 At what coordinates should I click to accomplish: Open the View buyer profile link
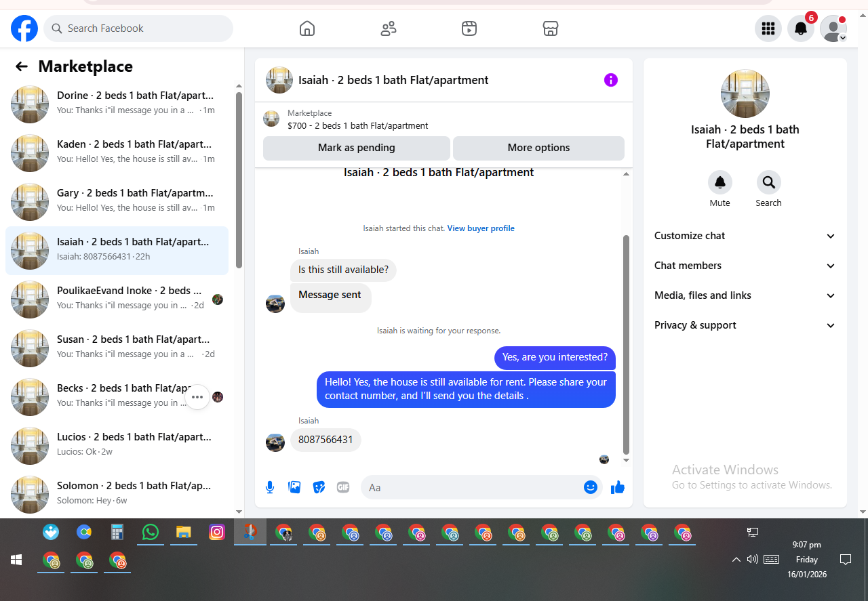(x=481, y=228)
